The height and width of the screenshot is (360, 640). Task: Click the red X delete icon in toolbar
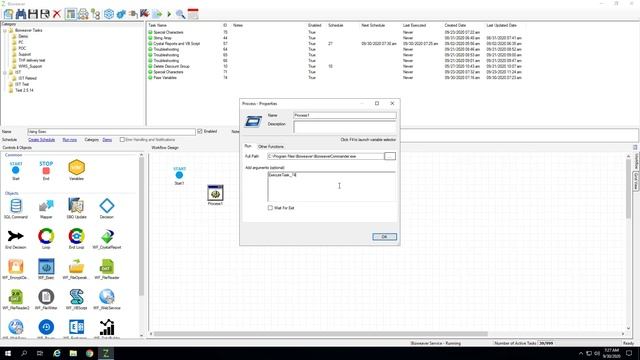[57, 14]
